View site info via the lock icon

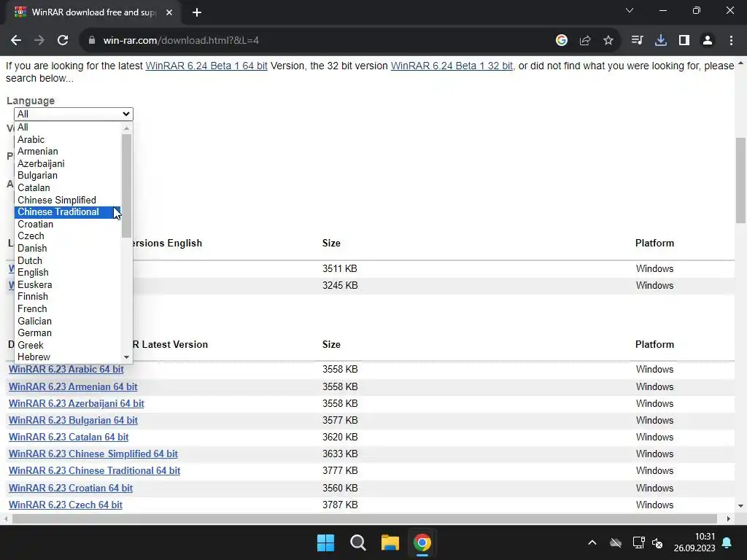pyautogui.click(x=92, y=41)
